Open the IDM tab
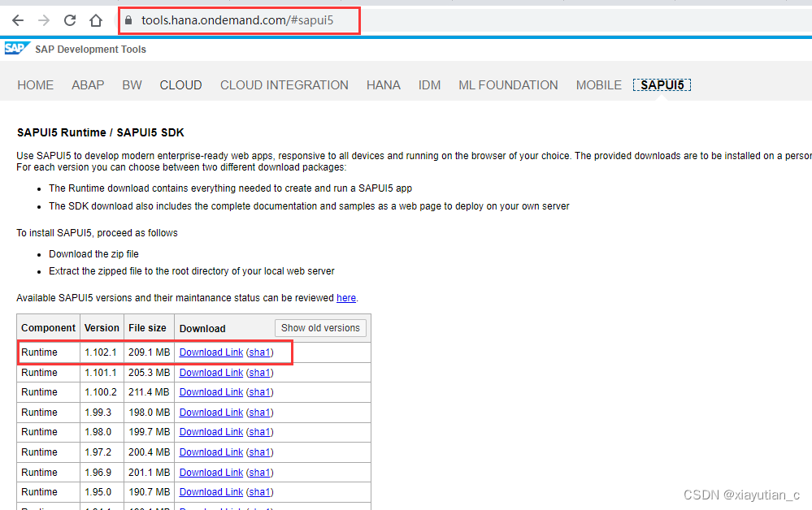 430,84
